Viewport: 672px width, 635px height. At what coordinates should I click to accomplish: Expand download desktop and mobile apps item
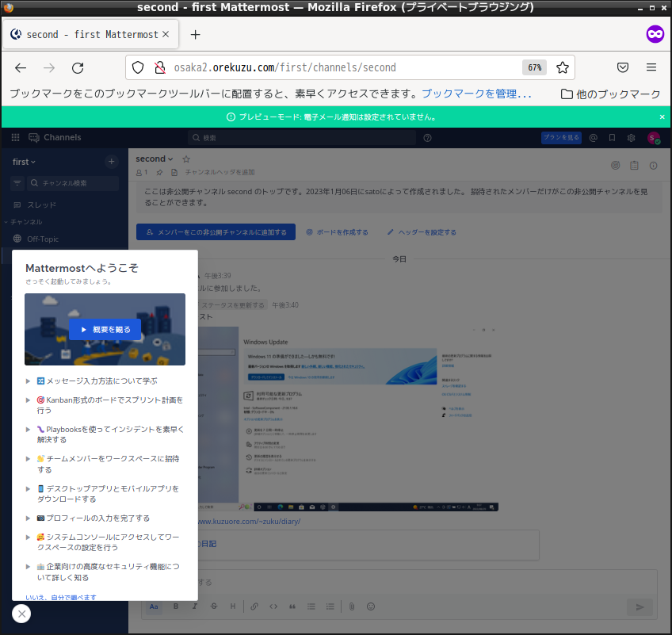pos(105,494)
